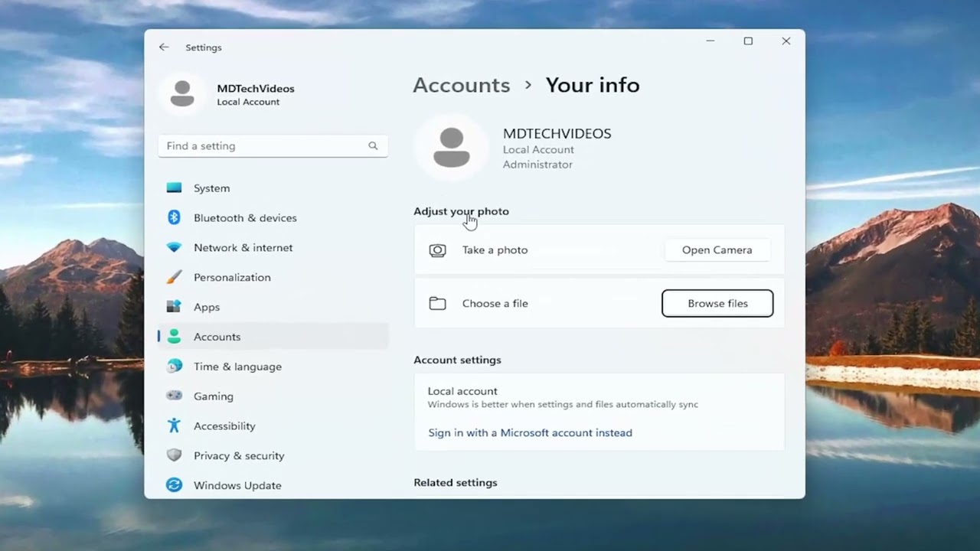Click the Network wifi icon in sidebar

pos(175,247)
